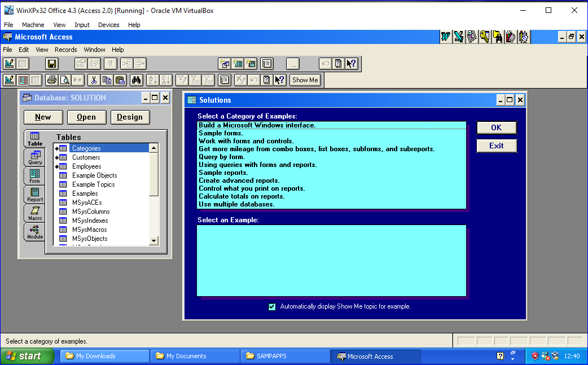This screenshot has height=365, width=588.
Task: Click the Paste clipboard icon
Action: tap(120, 80)
